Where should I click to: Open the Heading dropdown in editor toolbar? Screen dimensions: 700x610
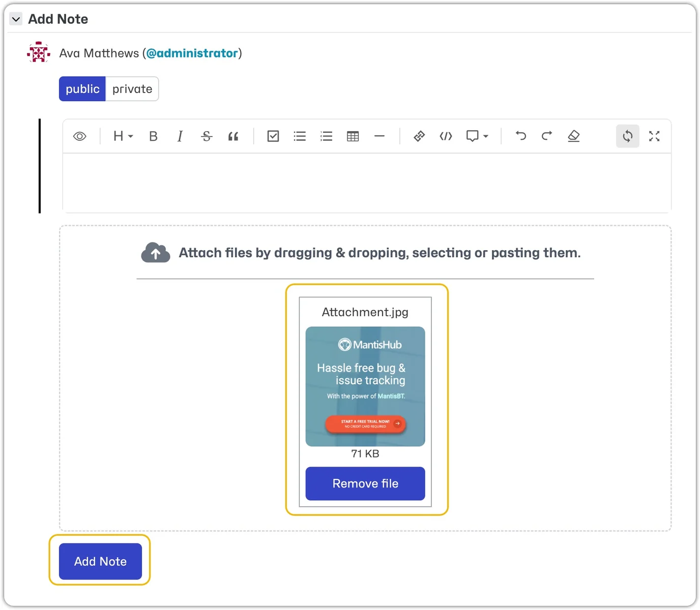pyautogui.click(x=123, y=136)
